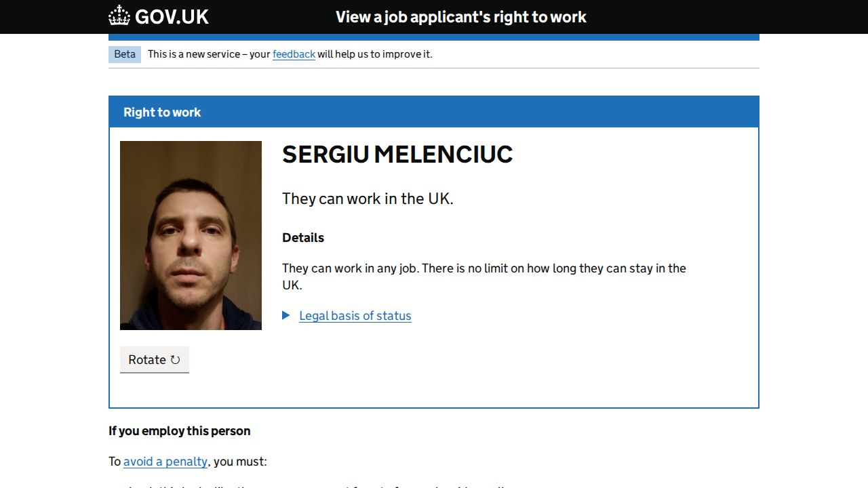The image size is (868, 488).
Task: Open the "Legal basis of status" details link
Action: coord(355,316)
